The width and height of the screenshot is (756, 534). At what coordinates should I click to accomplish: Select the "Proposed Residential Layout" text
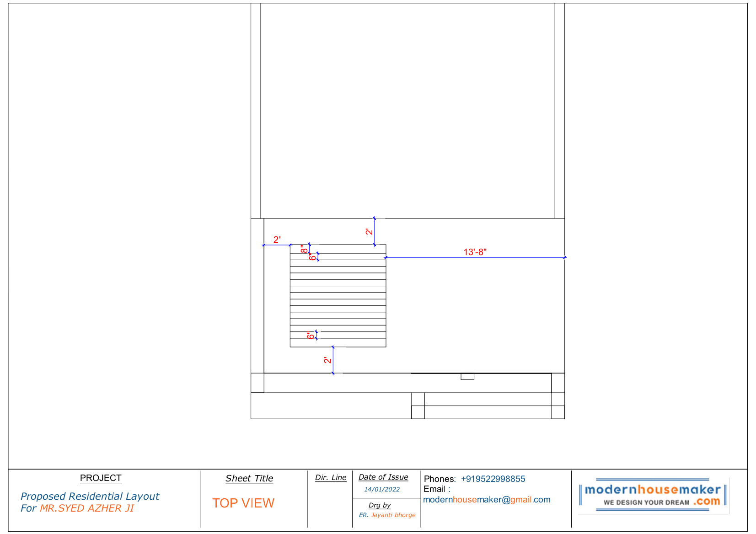click(90, 496)
